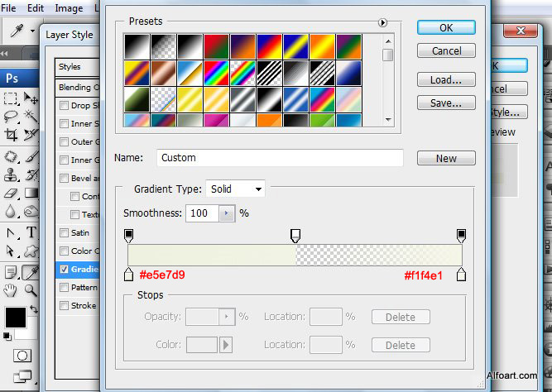Select the left color stop #e5e7d9

click(x=128, y=275)
